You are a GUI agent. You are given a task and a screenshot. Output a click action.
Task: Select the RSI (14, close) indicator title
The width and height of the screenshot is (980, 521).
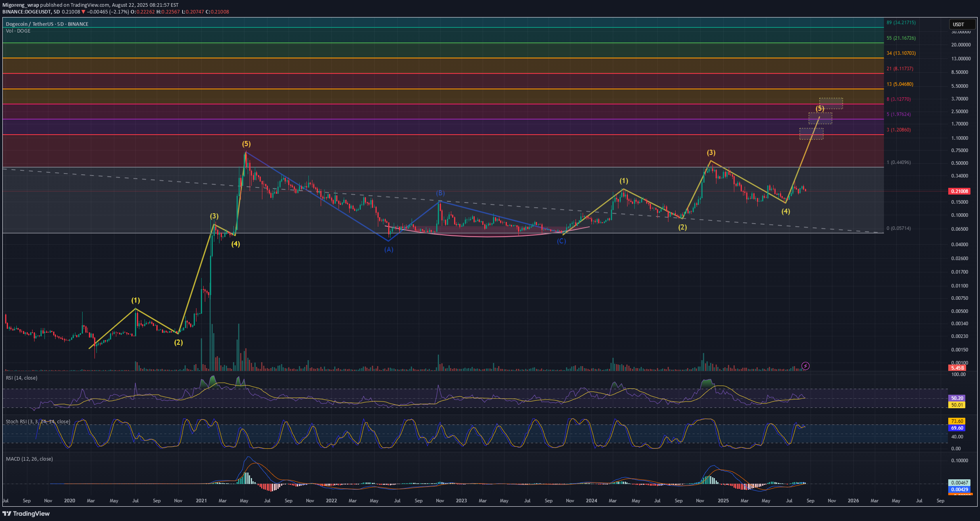click(x=21, y=378)
